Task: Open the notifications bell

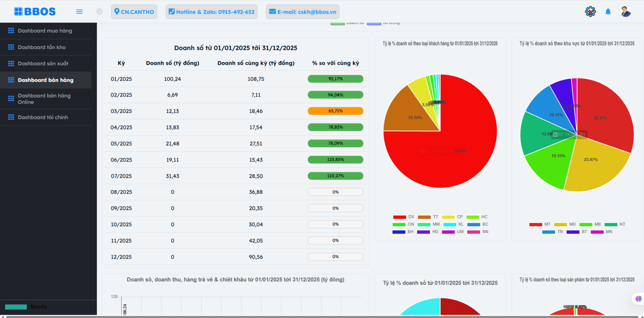Action: click(608, 12)
